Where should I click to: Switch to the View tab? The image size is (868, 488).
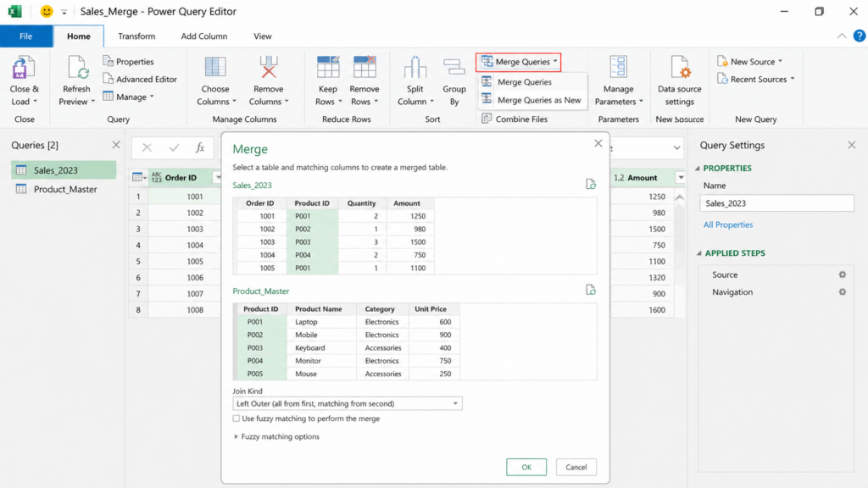pyautogui.click(x=263, y=36)
